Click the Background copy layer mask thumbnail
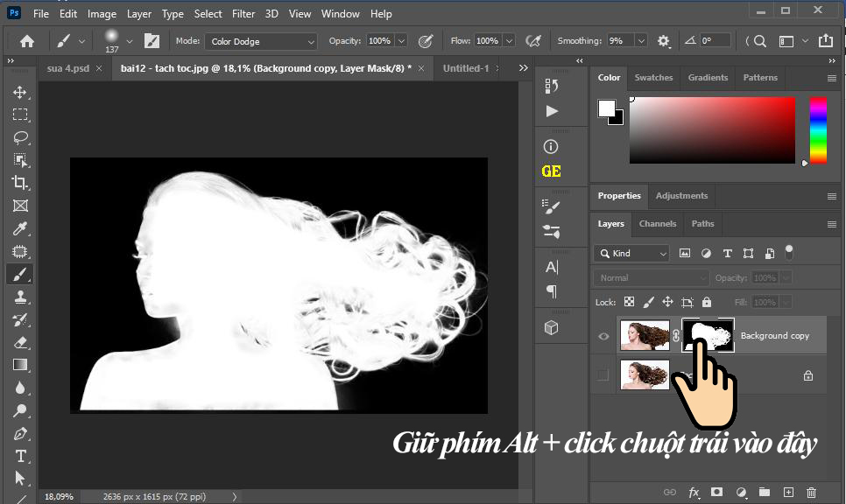This screenshot has height=504, width=846. pyautogui.click(x=709, y=335)
